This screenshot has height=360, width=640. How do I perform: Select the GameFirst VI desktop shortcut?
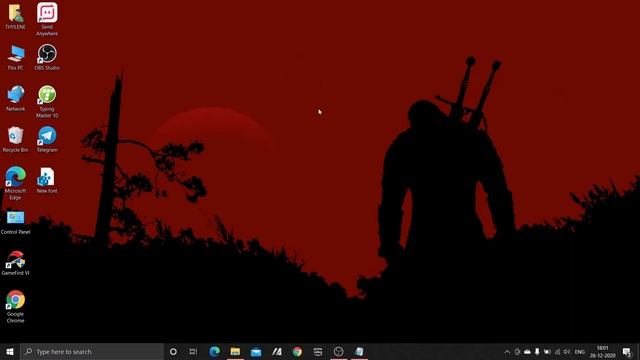(16, 263)
